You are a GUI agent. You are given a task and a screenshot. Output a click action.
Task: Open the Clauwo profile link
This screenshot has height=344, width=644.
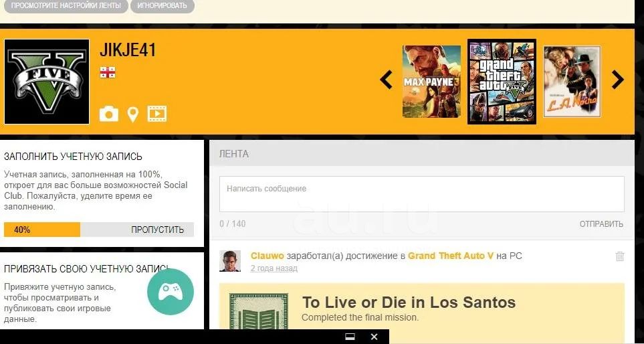click(x=267, y=256)
